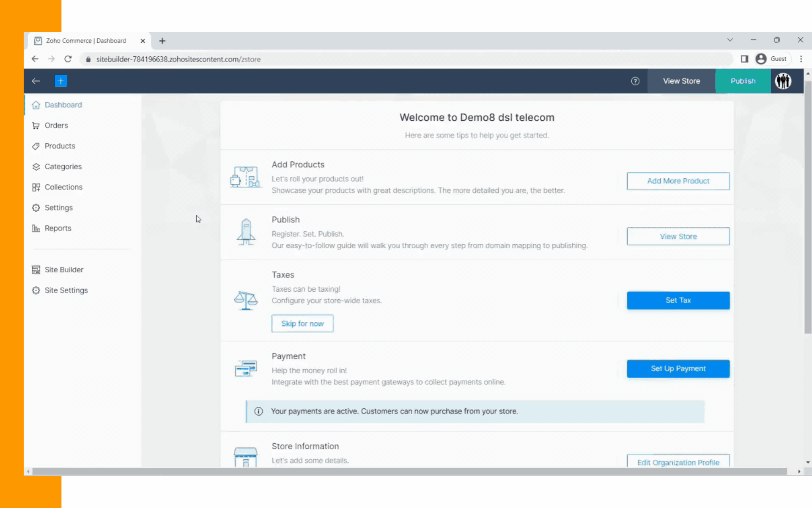Image resolution: width=812 pixels, height=508 pixels.
Task: Click the info icon in the payments notice
Action: pyautogui.click(x=258, y=411)
